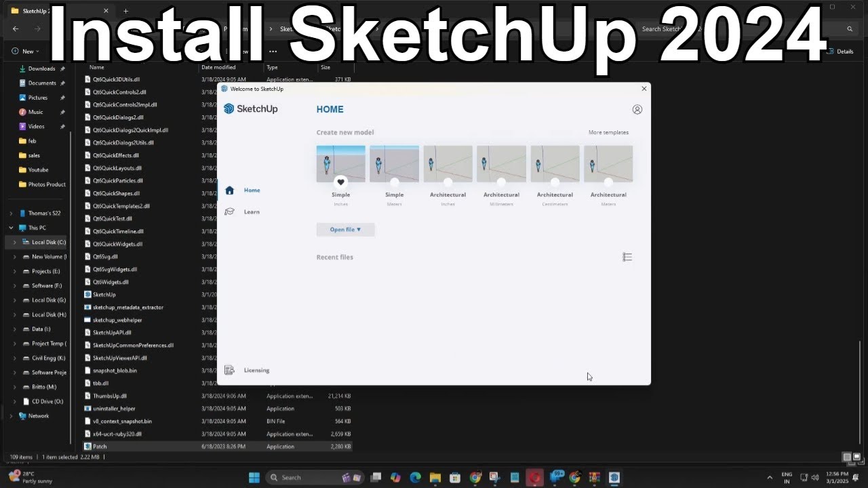
Task: Switch recent files list view icon
Action: (x=627, y=257)
